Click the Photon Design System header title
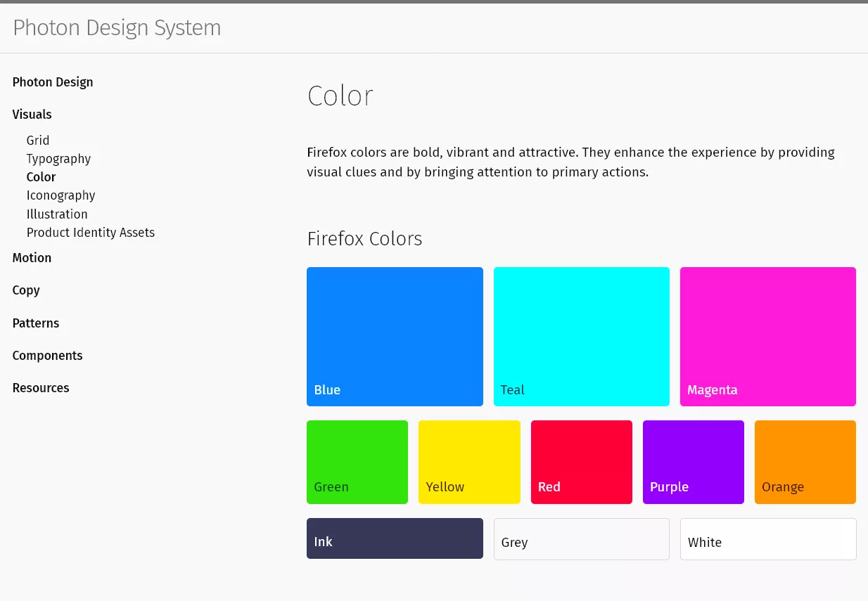868x601 pixels. (117, 27)
